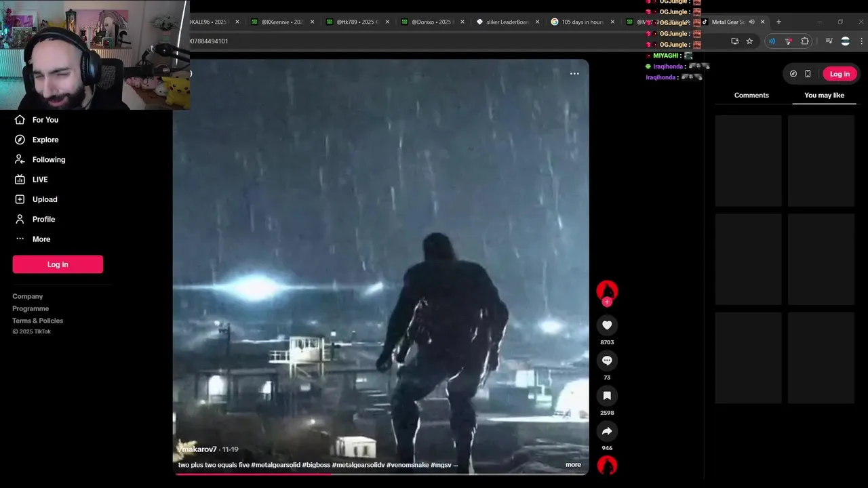This screenshot has width=868, height=488.
Task: Expand caption with the more link
Action: (x=573, y=465)
